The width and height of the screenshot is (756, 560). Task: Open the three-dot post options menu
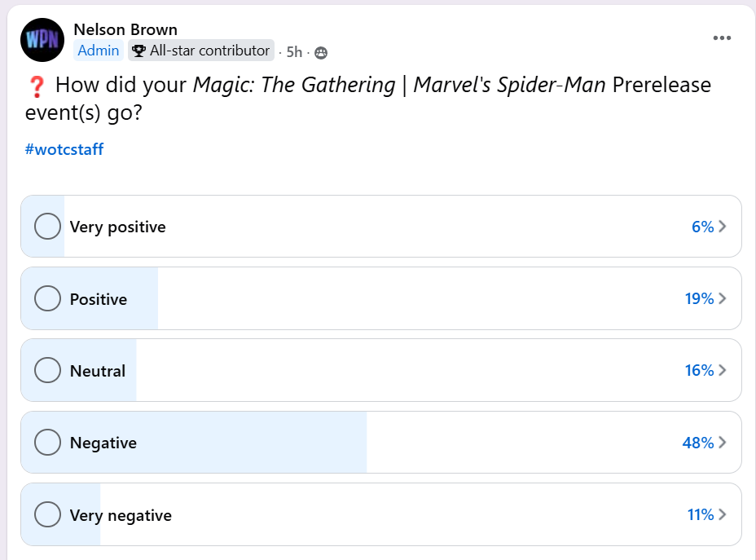pyautogui.click(x=722, y=38)
